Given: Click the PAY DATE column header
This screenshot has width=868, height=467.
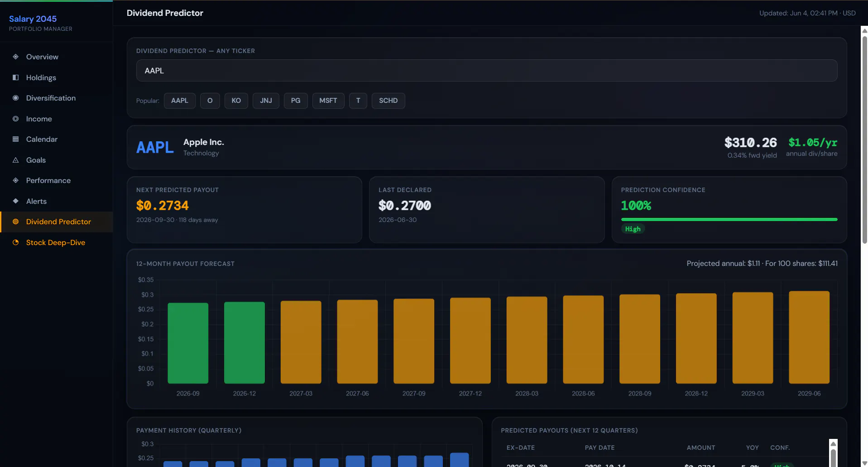Looking at the screenshot, I should (600, 448).
